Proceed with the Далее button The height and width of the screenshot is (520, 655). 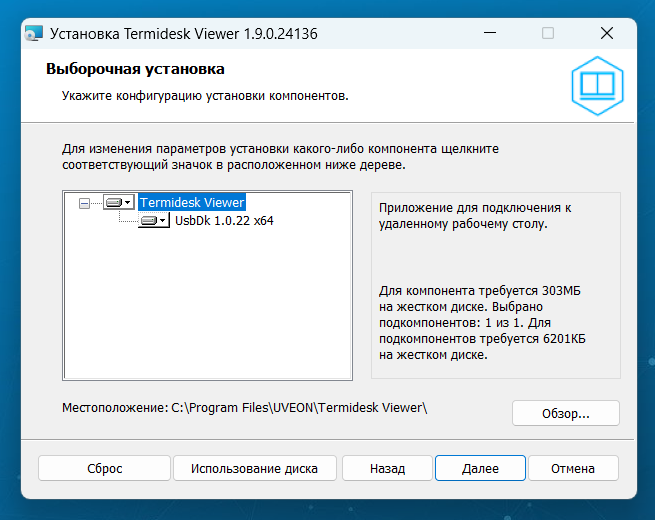pos(480,468)
